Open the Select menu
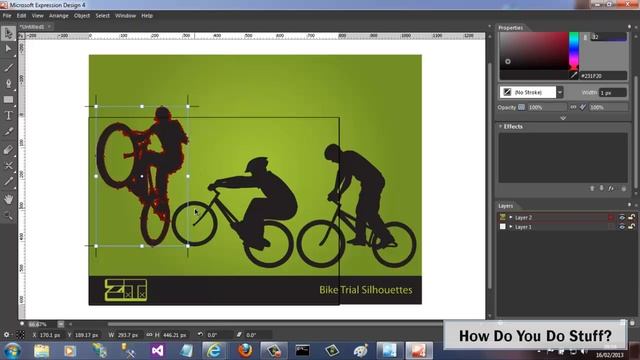 (102, 16)
